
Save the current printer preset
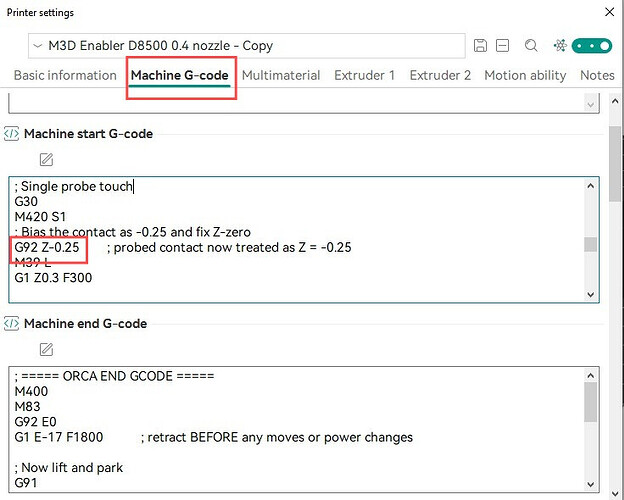[x=480, y=46]
